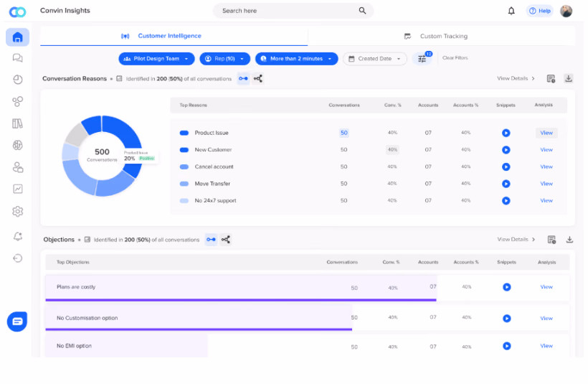The height and width of the screenshot is (384, 588).
Task: Toggle tree view for Conversation Reasons
Action: coord(258,78)
